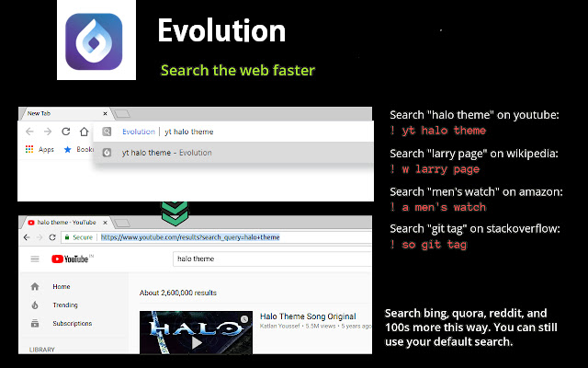Reload the New Tab page
Image resolution: width=588 pixels, height=368 pixels.
pos(66,132)
